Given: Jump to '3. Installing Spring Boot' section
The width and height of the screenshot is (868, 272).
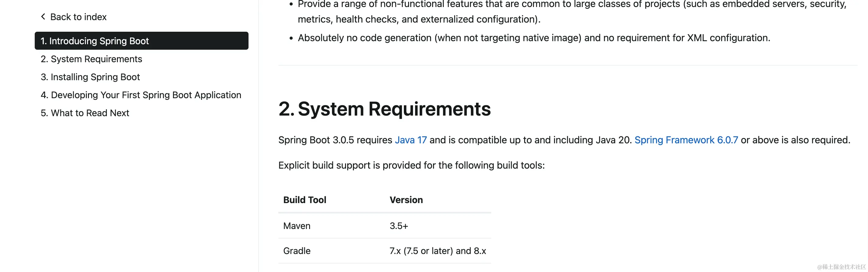Looking at the screenshot, I should (x=90, y=77).
